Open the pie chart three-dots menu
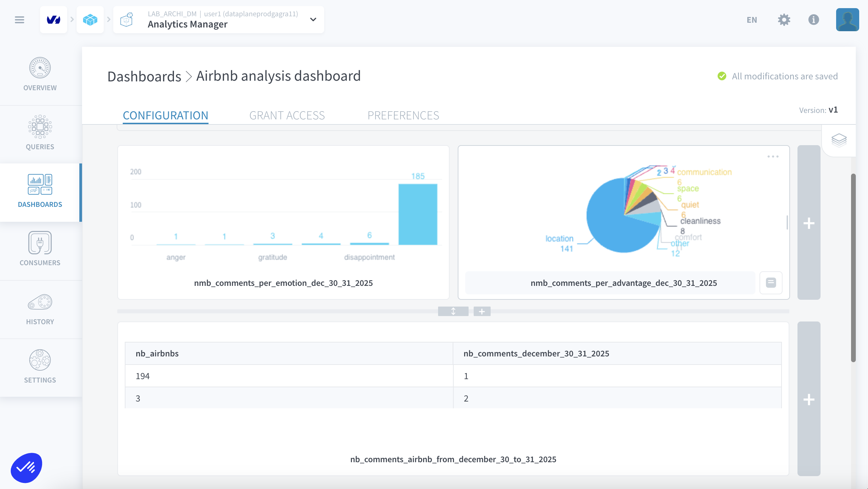This screenshot has width=868, height=489. click(773, 156)
